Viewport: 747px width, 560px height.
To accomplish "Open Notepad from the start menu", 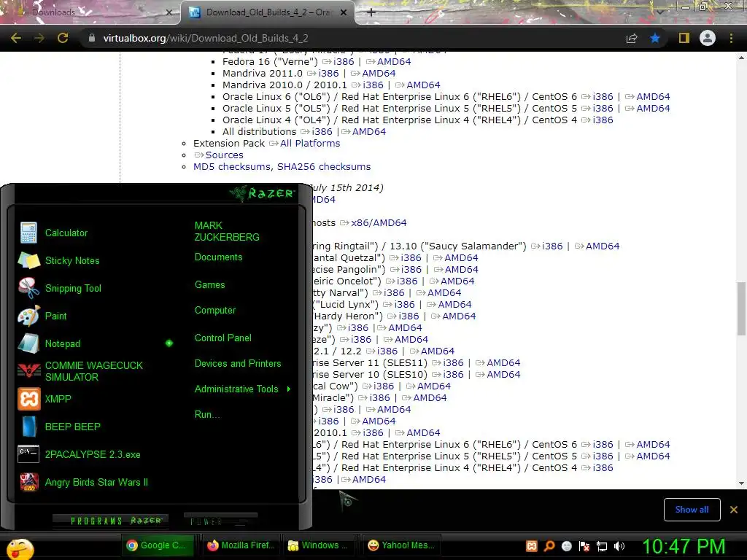I will coord(50,343).
